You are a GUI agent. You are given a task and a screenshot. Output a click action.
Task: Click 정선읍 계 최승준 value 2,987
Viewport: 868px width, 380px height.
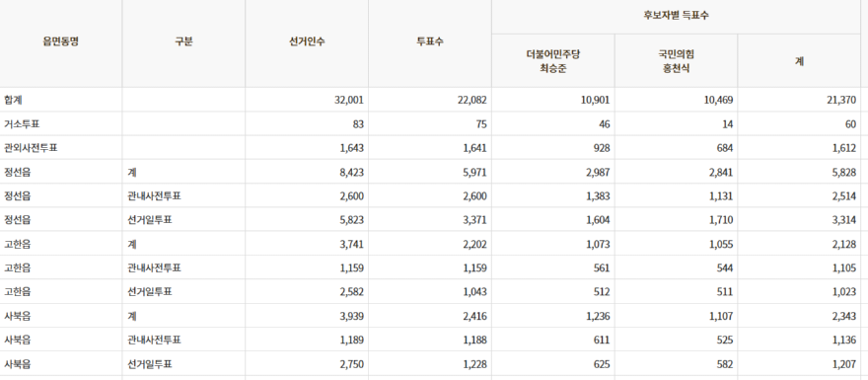(598, 173)
